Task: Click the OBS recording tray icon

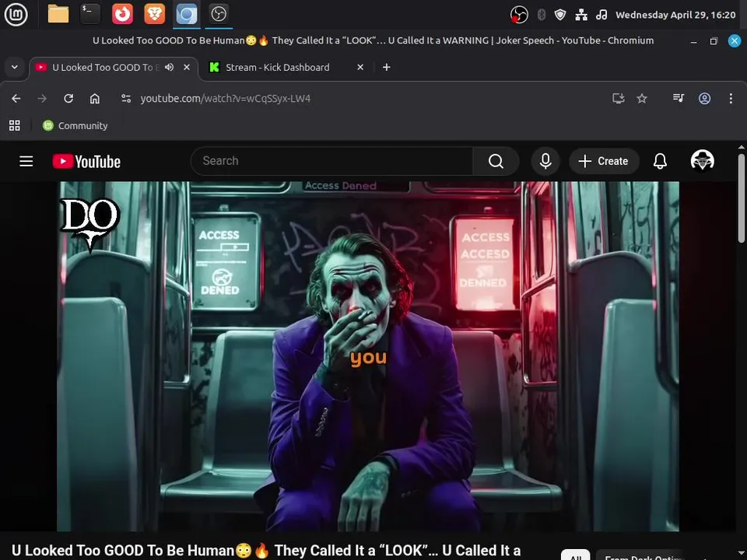Action: pos(519,15)
